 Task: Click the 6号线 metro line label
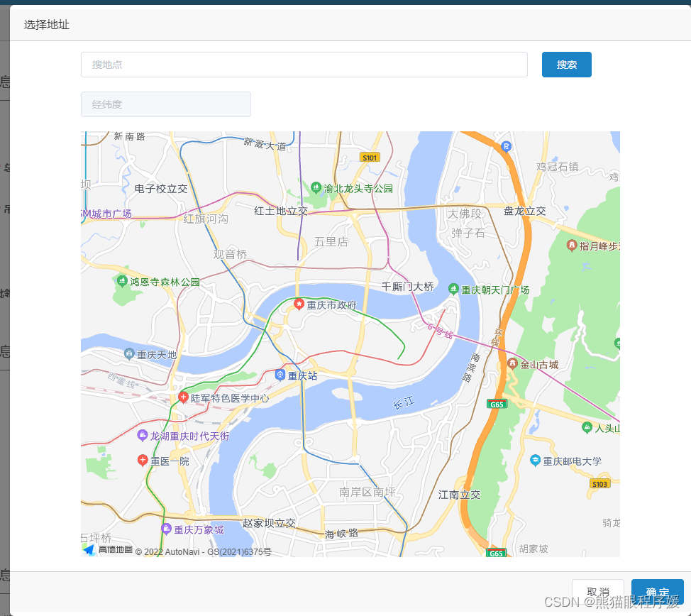(440, 331)
